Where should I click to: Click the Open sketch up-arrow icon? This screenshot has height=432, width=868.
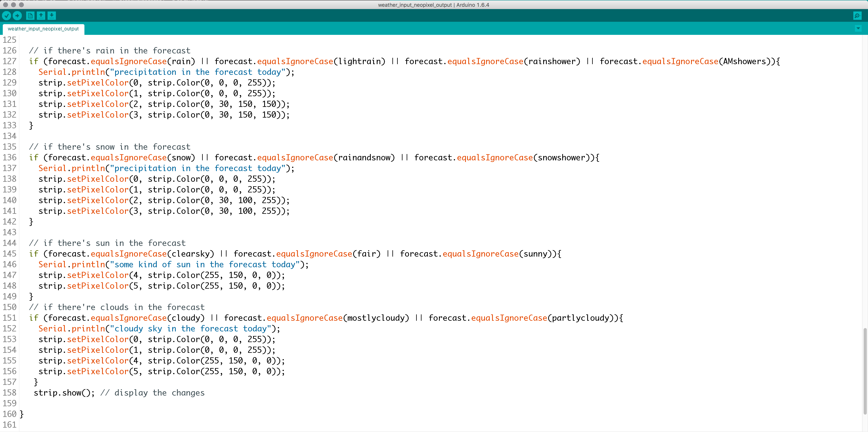coord(41,15)
